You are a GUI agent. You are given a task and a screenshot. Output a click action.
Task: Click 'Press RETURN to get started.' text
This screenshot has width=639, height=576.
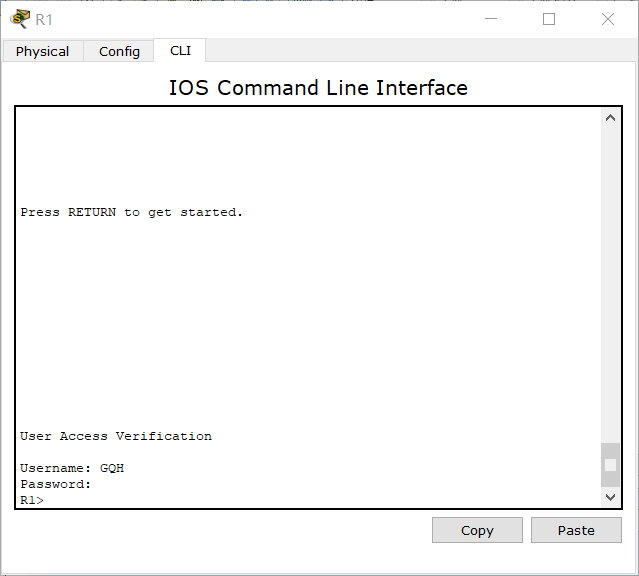coord(131,212)
